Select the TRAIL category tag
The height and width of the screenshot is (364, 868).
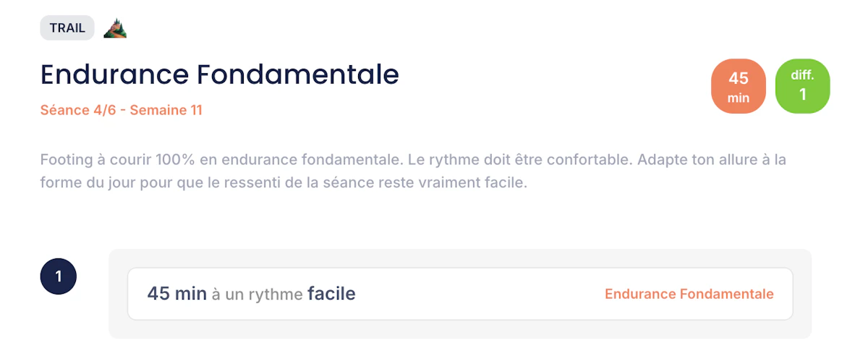coord(67,28)
